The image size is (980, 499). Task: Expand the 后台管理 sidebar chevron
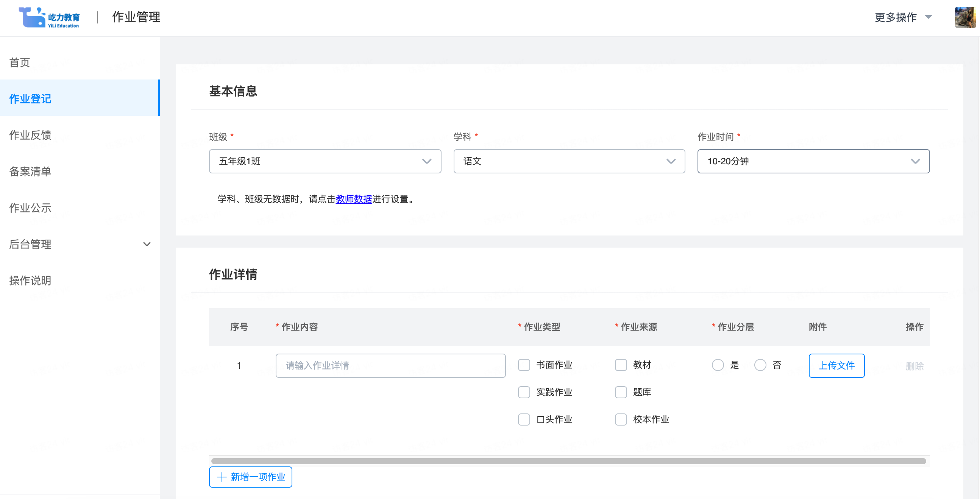pos(147,244)
